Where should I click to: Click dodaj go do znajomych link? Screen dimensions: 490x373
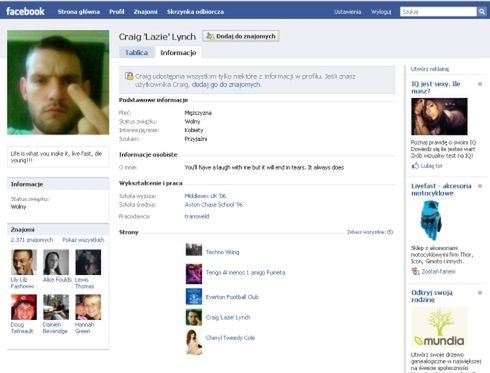click(x=226, y=84)
